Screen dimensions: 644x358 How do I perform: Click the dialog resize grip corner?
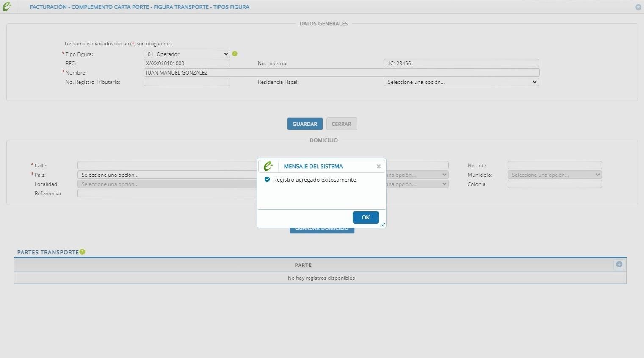pyautogui.click(x=382, y=224)
